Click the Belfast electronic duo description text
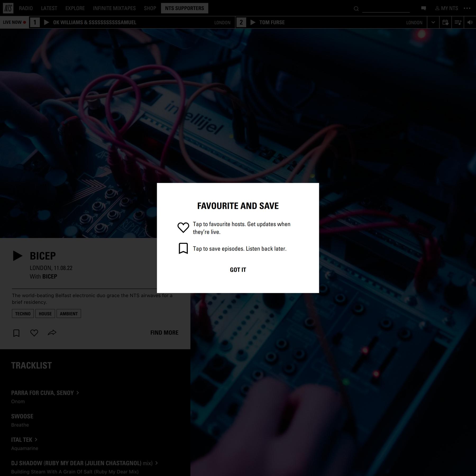 point(92,299)
